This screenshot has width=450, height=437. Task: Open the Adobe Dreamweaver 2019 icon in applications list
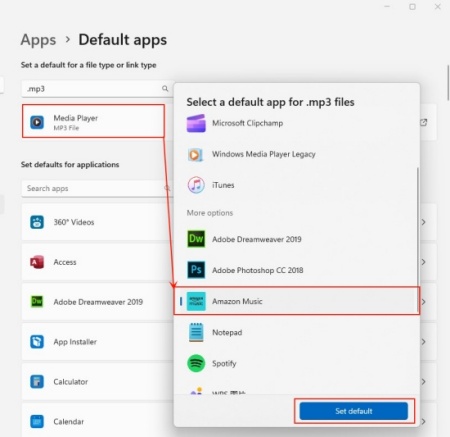coord(37,302)
